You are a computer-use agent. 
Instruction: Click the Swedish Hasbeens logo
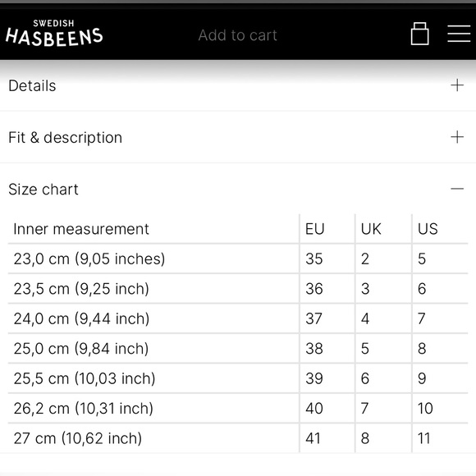click(x=54, y=34)
